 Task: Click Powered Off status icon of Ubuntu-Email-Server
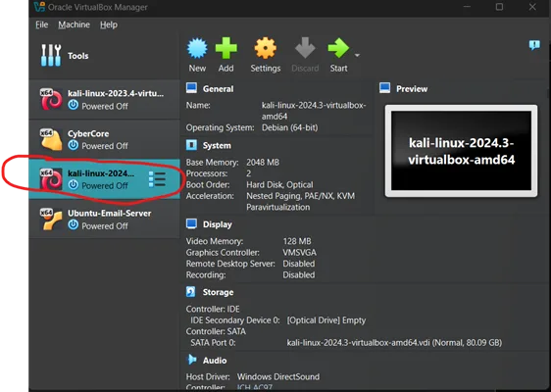click(73, 224)
